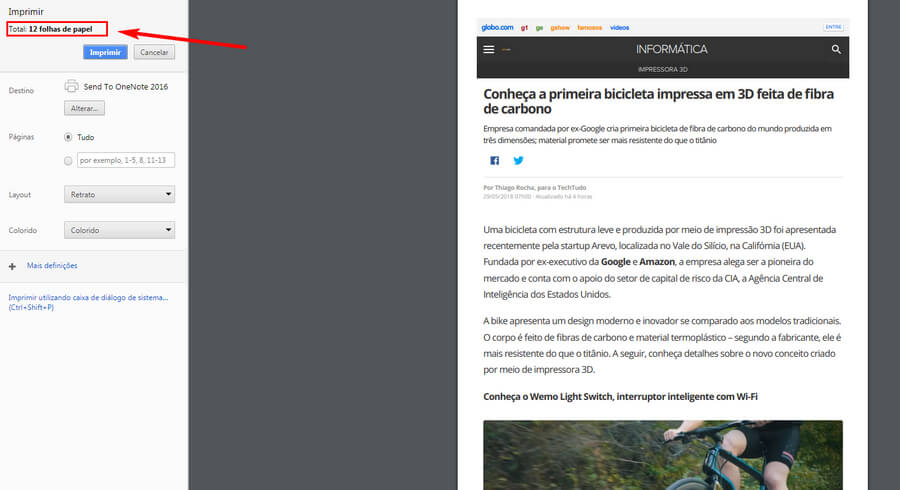
Task: Click the INFORMÁTICA header title
Action: tap(671, 49)
